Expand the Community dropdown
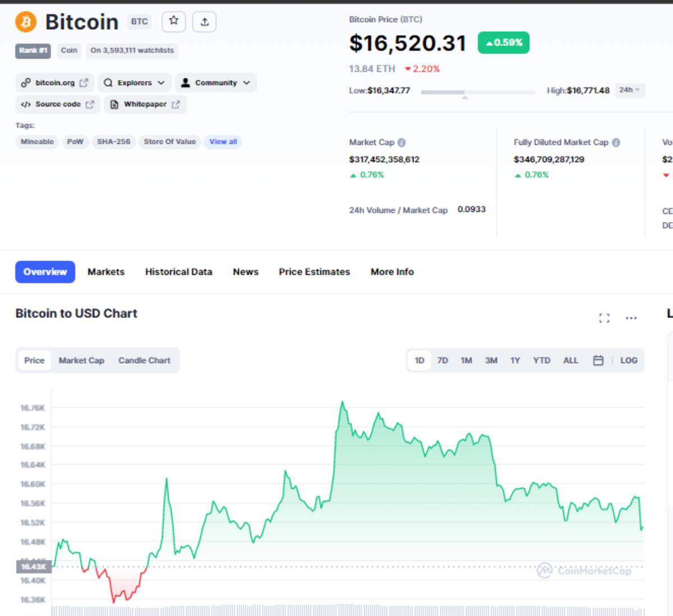 coord(216,82)
